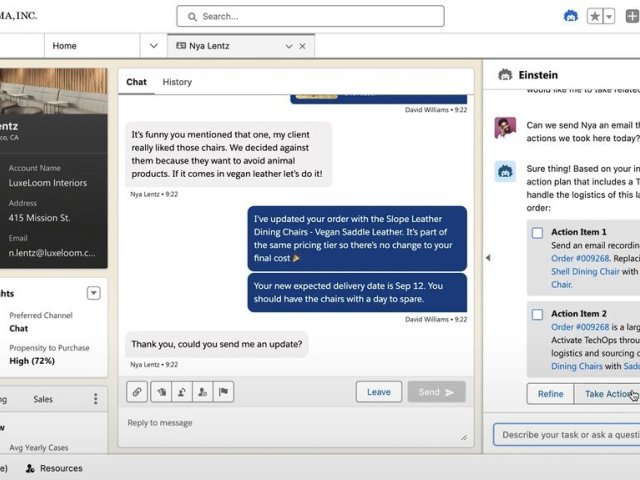
Task: Click the add agent conference icon
Action: 202,392
